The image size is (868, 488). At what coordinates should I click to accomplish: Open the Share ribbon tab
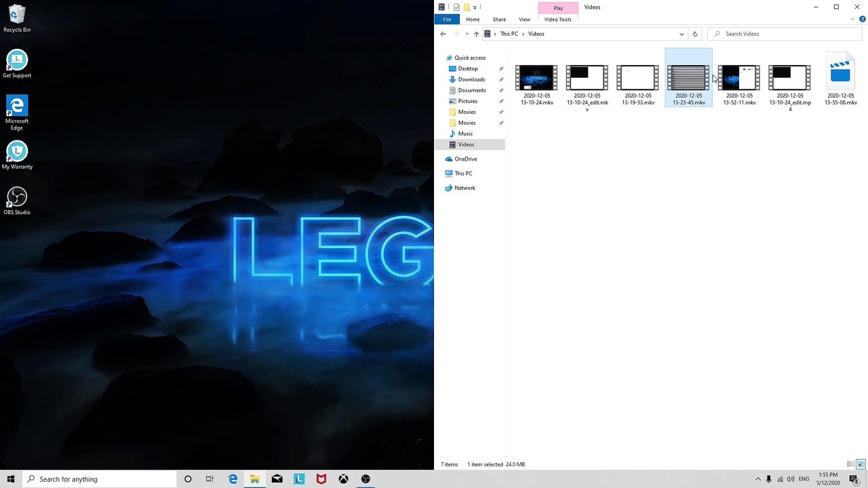point(499,19)
